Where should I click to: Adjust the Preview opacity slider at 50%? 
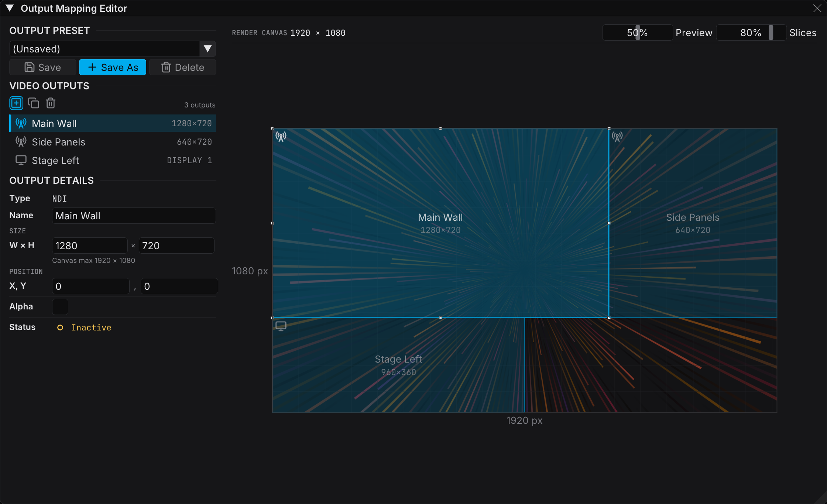click(x=638, y=32)
